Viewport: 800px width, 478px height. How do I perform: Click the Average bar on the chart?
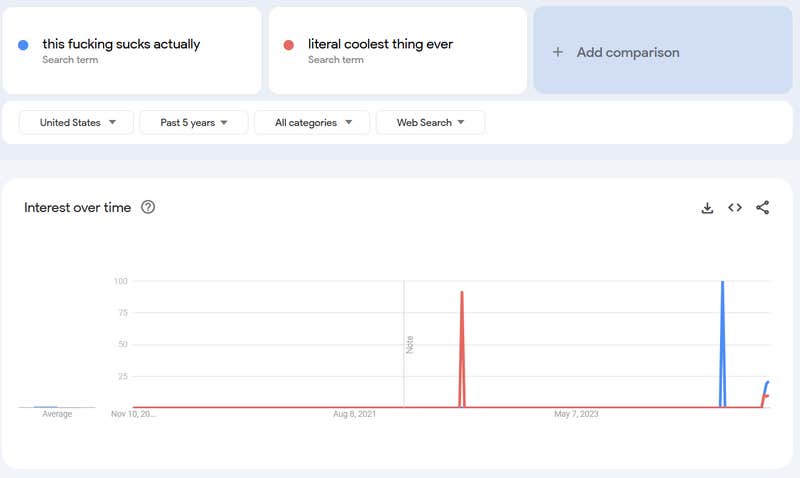46,406
